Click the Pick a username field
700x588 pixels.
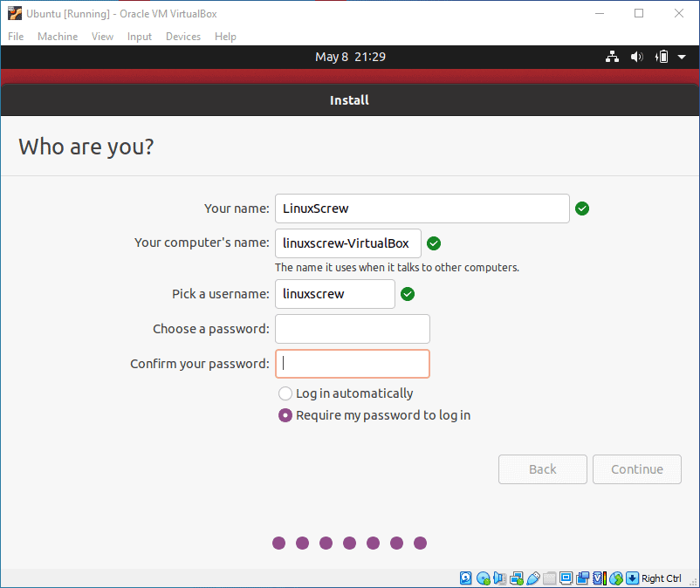(335, 294)
